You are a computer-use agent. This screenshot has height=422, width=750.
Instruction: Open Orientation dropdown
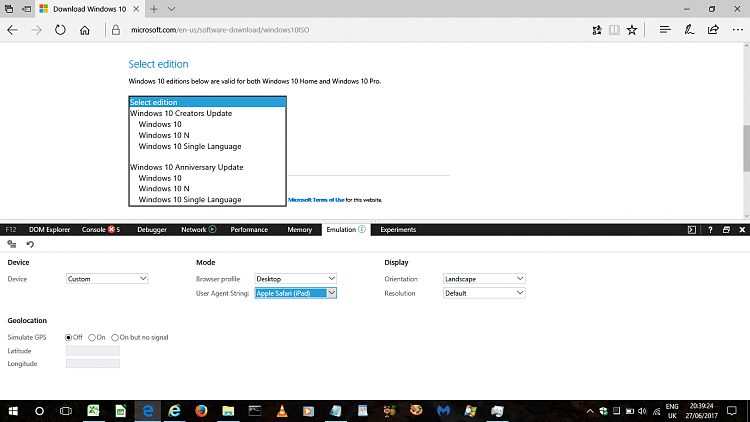click(484, 279)
